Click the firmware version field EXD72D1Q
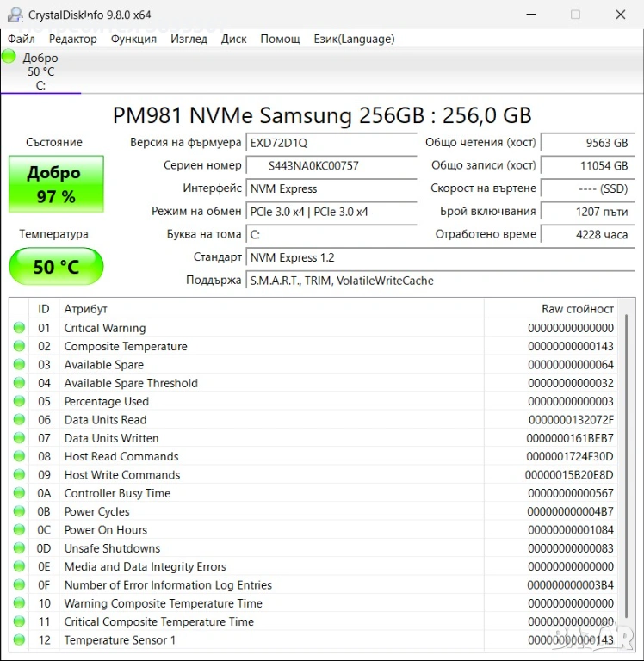Screen dimensions: 644x661 point(331,142)
